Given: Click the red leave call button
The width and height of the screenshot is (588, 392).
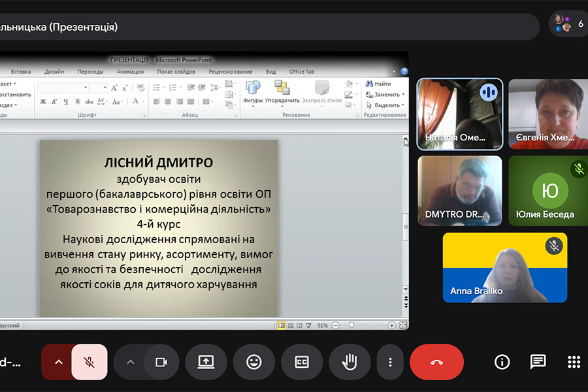Looking at the screenshot, I should click(x=436, y=362).
